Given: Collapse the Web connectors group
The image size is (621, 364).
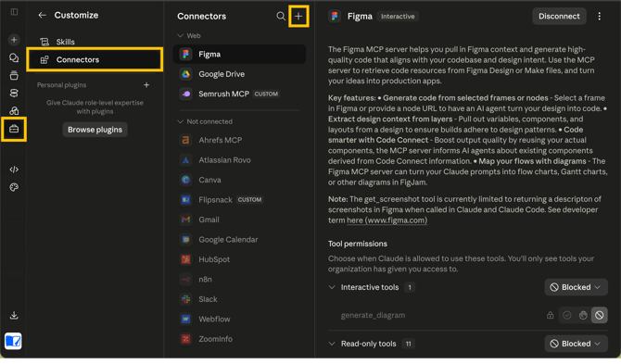Looking at the screenshot, I should pyautogui.click(x=180, y=35).
